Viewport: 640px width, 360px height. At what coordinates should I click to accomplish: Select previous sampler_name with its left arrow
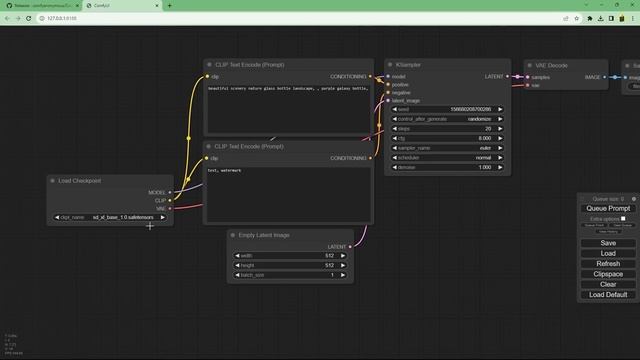point(394,148)
